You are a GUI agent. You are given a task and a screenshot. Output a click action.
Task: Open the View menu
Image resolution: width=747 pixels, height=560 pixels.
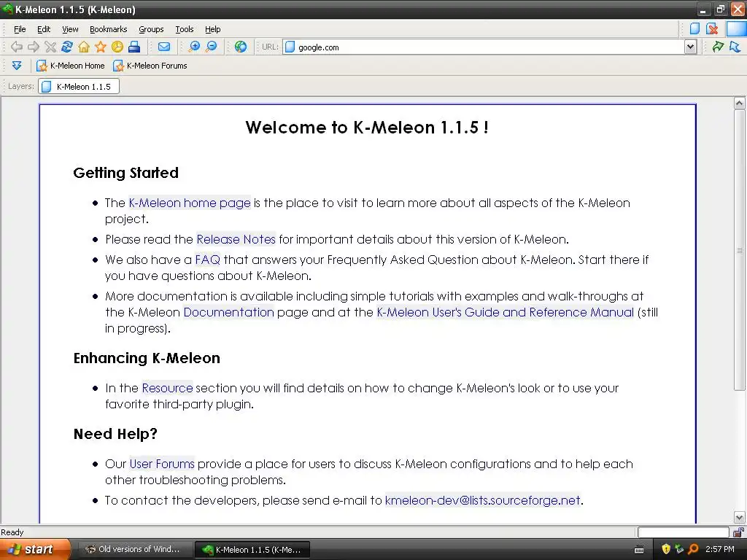coord(70,29)
